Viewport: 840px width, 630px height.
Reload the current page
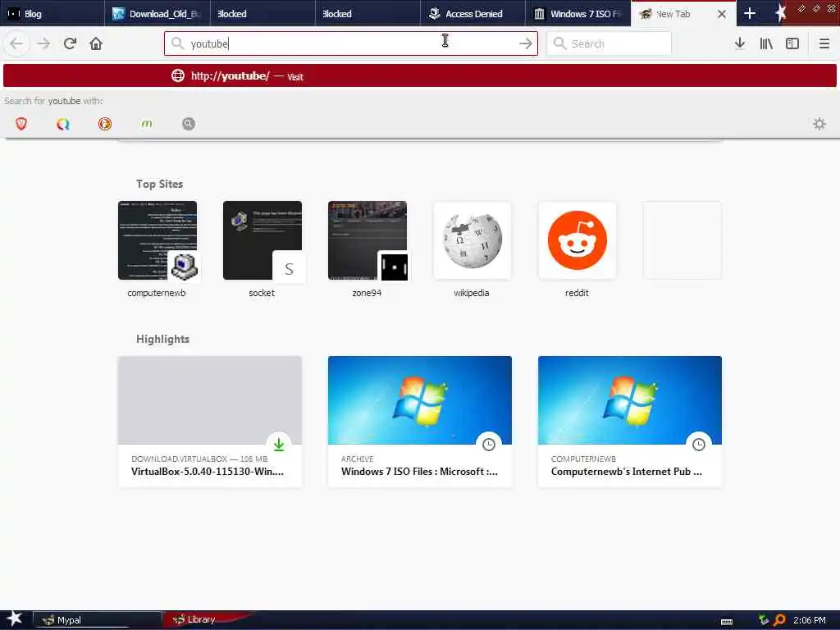pos(71,43)
